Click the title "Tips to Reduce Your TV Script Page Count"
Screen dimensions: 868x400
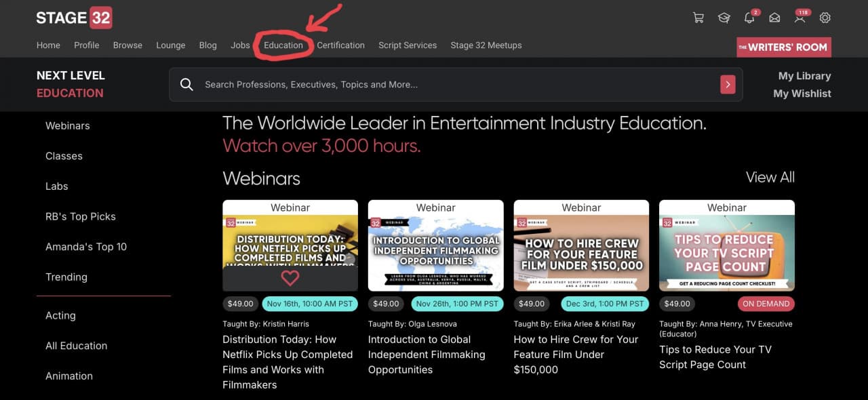715,357
